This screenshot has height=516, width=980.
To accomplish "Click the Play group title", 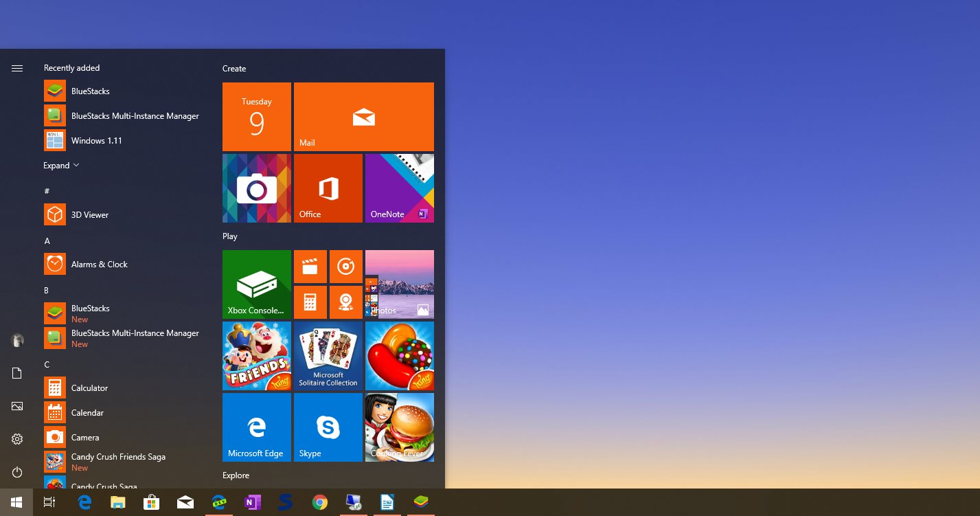I will (x=230, y=236).
